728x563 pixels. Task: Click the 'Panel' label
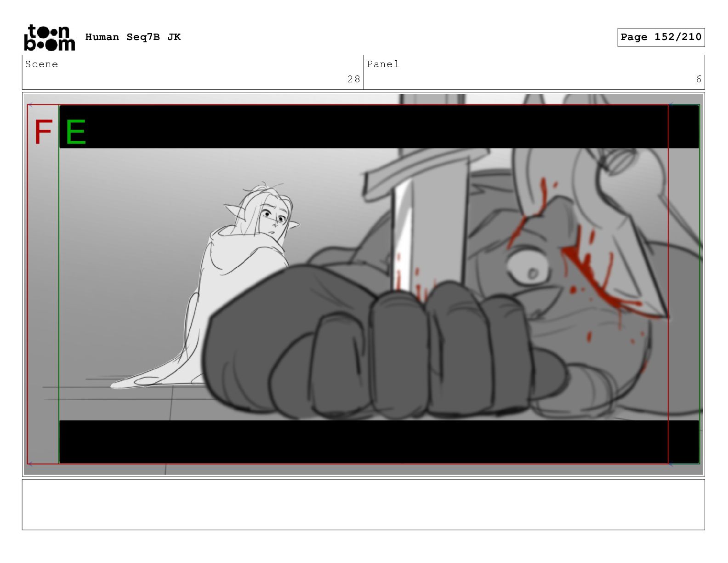383,64
